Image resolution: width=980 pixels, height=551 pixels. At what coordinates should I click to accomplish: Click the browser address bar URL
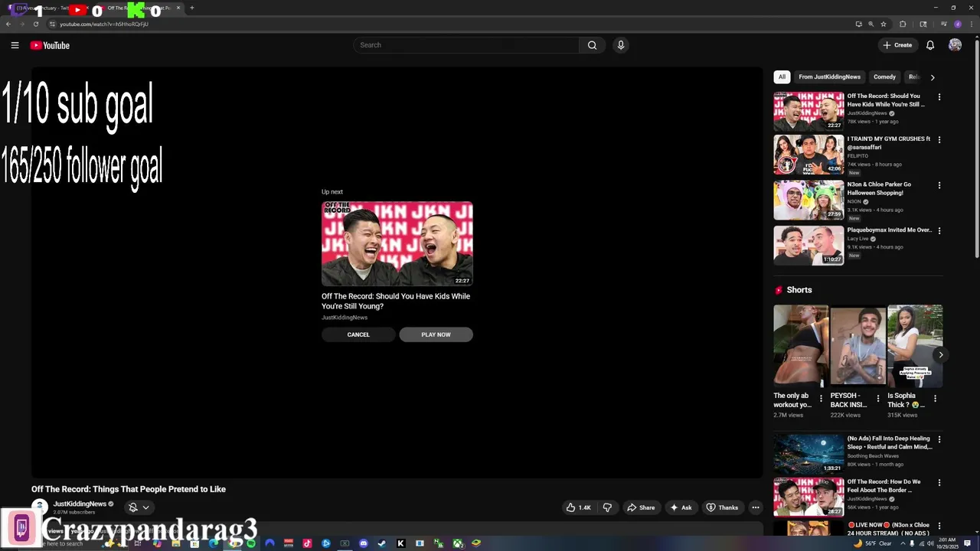(x=104, y=24)
